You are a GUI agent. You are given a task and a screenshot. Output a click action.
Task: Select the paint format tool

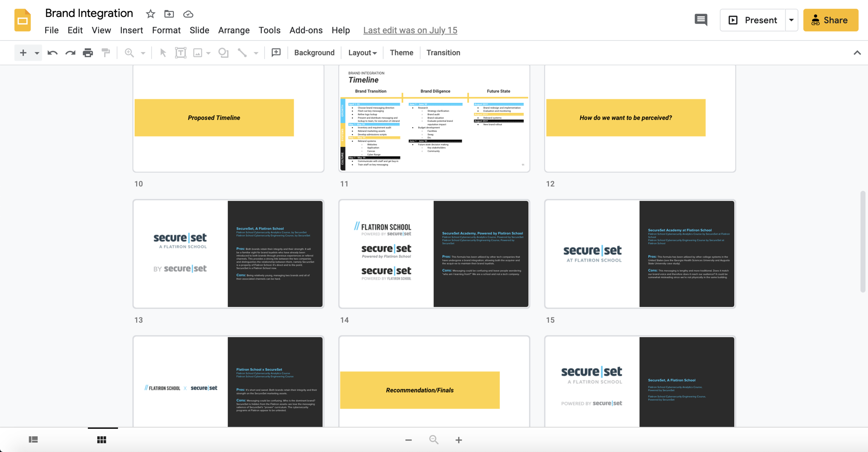click(106, 53)
